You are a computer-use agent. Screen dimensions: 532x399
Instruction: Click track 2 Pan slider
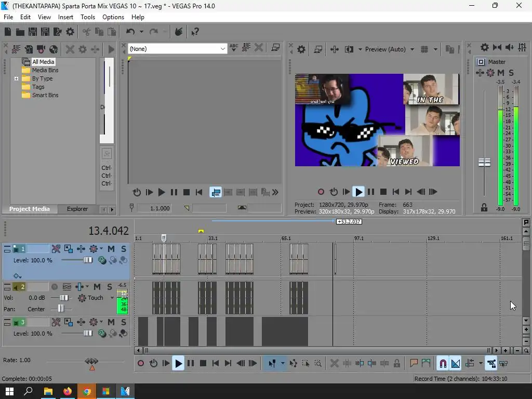click(61, 309)
